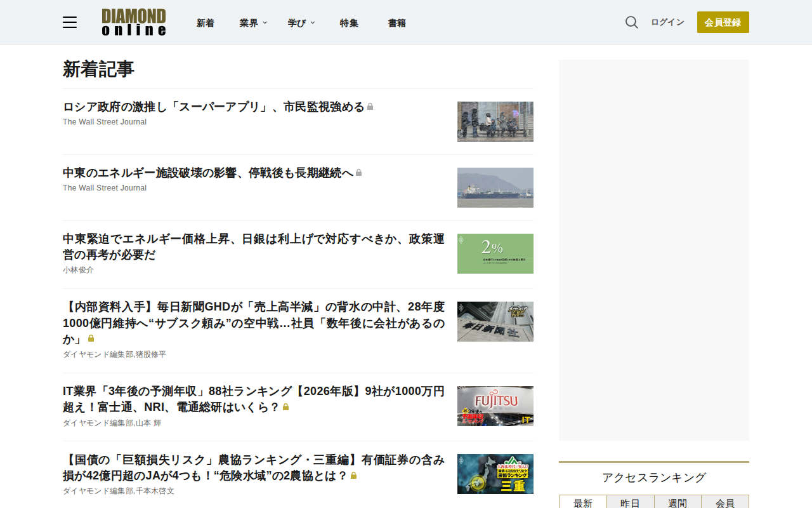
Task: Click gold lock icon after Mainichi Shimbun headline
Action: (91, 338)
